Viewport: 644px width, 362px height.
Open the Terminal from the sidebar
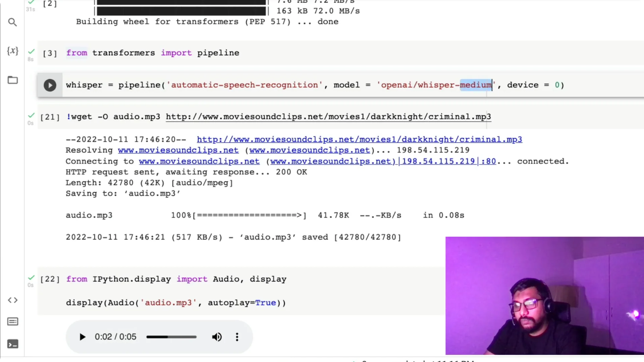13,344
